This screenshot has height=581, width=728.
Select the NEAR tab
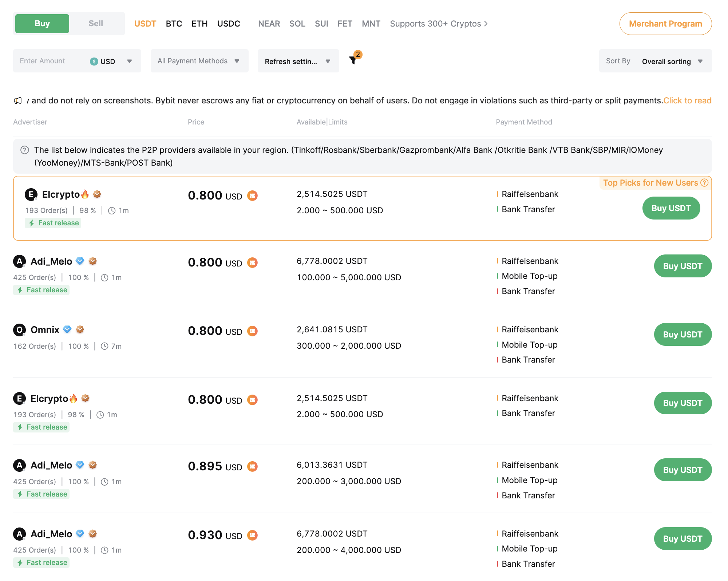[x=269, y=24]
